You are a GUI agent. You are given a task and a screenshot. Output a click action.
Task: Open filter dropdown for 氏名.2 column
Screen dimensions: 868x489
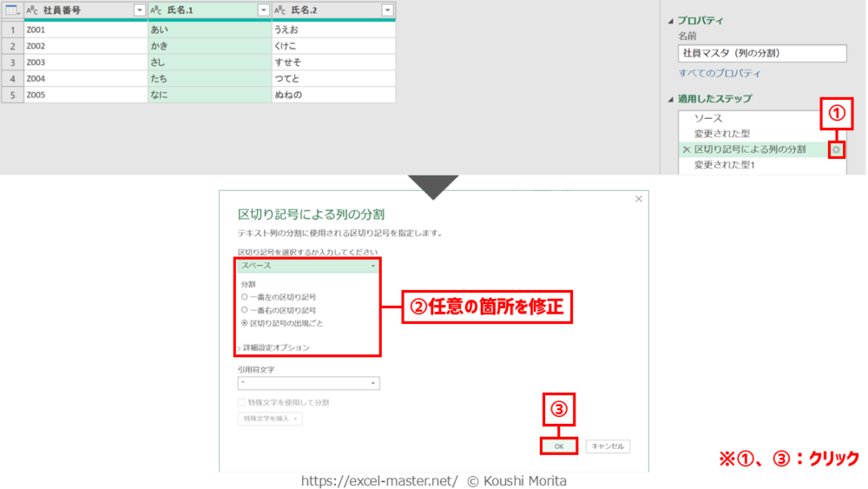tap(387, 10)
